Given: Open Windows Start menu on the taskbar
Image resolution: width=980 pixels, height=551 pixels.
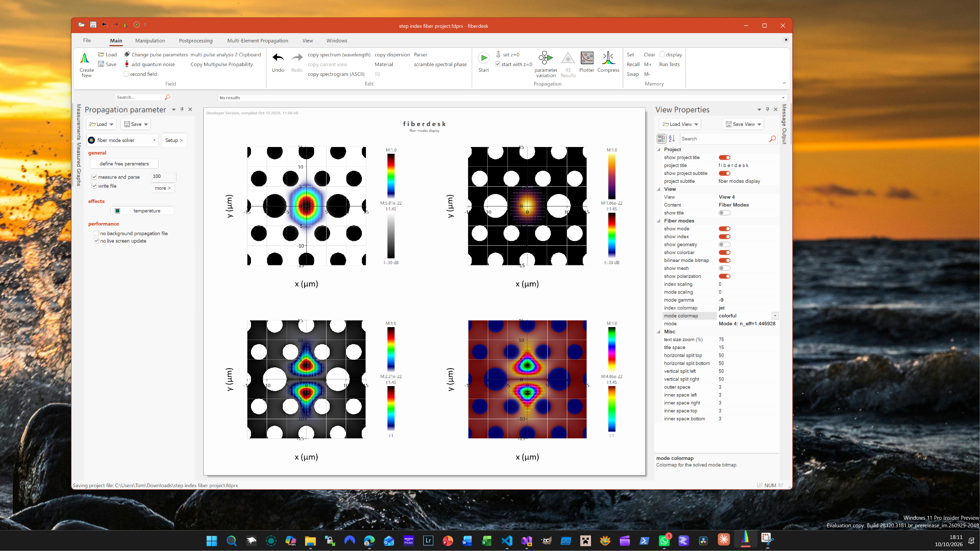Looking at the screenshot, I should pyautogui.click(x=212, y=541).
